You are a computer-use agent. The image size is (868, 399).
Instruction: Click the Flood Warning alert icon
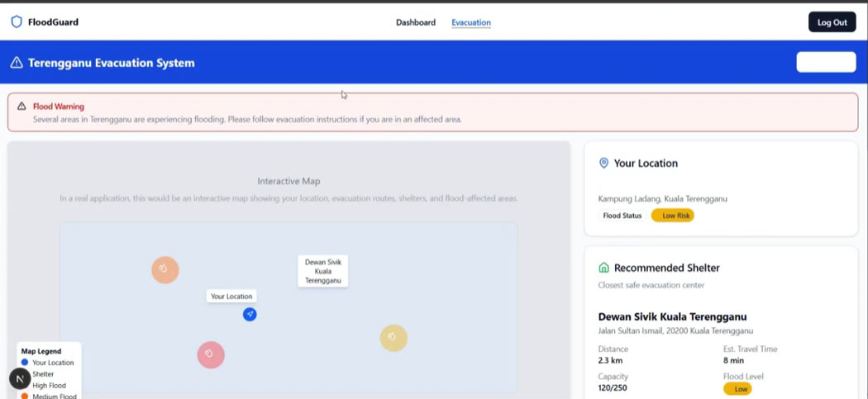[x=21, y=107]
